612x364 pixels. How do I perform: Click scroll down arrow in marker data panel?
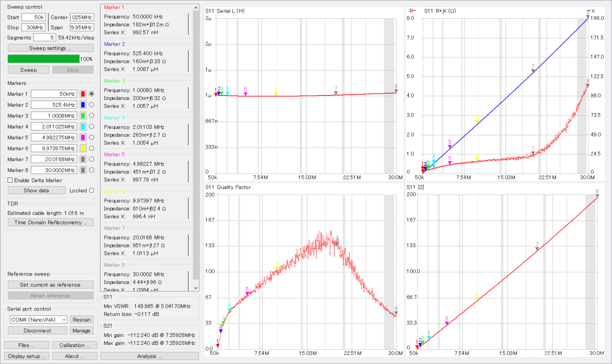point(196,288)
